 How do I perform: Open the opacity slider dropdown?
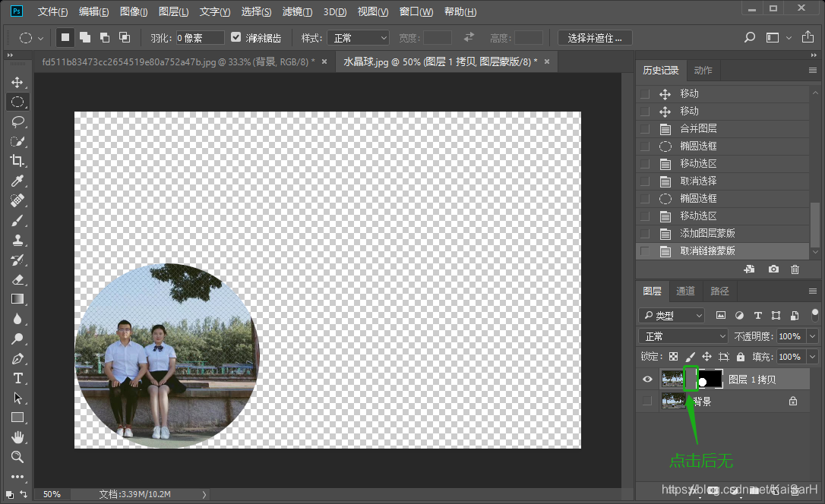click(812, 336)
